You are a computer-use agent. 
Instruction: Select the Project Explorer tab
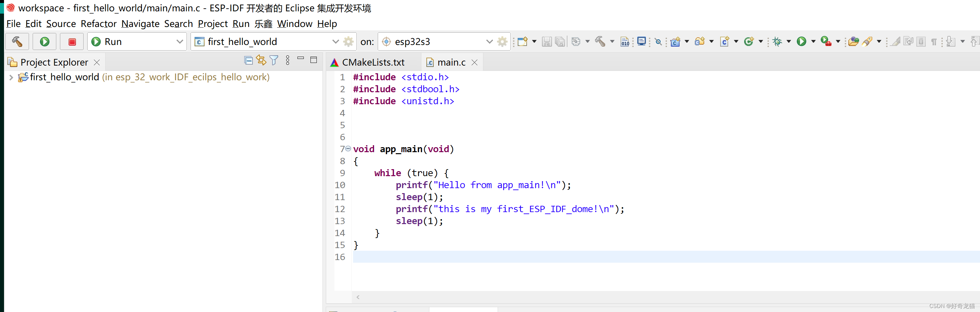(x=54, y=62)
